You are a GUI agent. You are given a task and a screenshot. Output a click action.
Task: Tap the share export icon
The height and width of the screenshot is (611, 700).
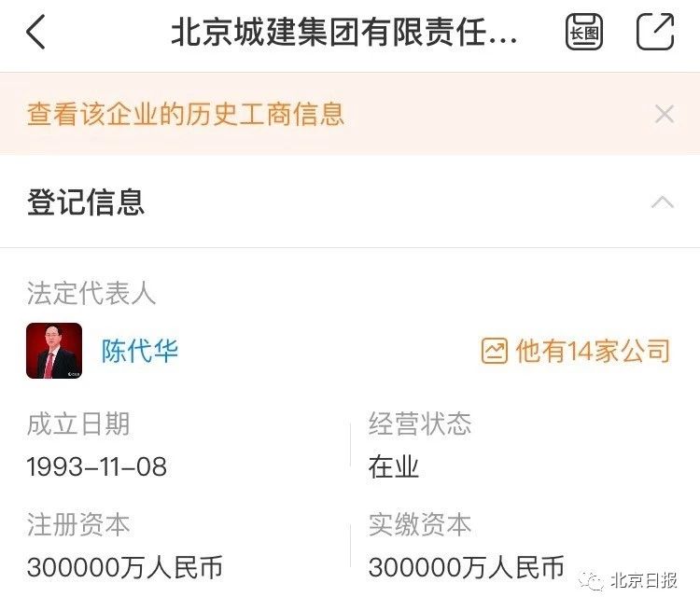pos(655,31)
